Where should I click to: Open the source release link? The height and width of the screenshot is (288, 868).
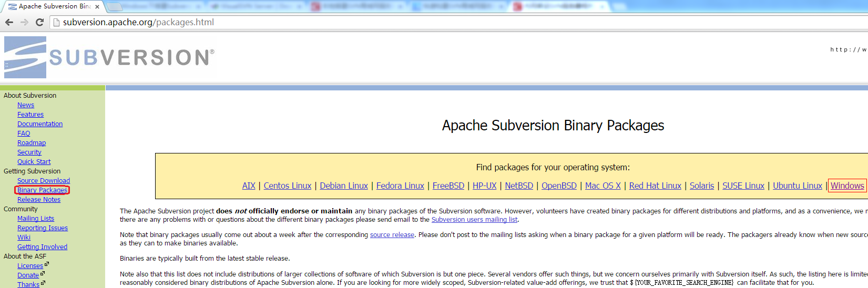point(392,235)
